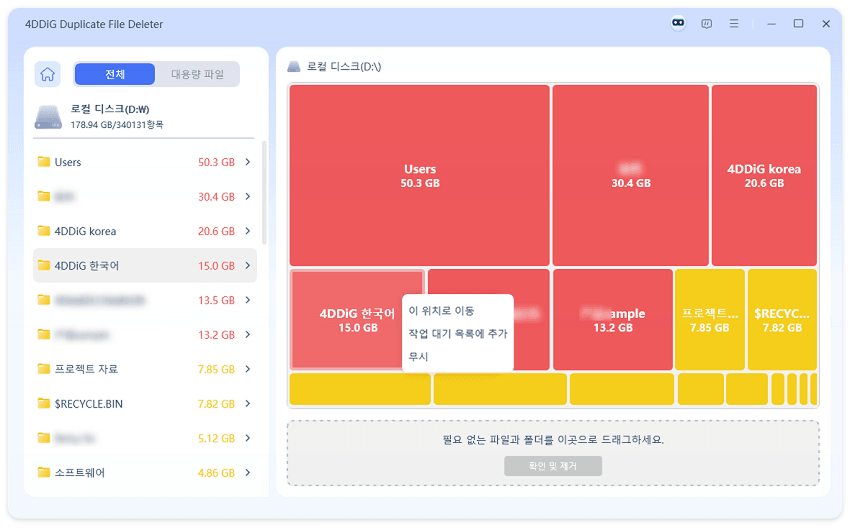The image size is (850, 530).
Task: Click the Users folder icon
Action: [x=43, y=161]
